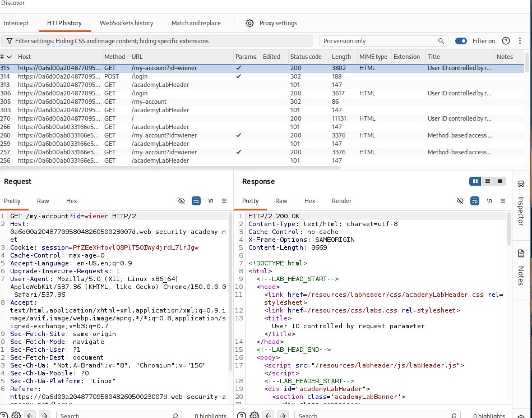The image size is (532, 418).
Task: Open Response pane hamburger menu
Action: pos(503,201)
